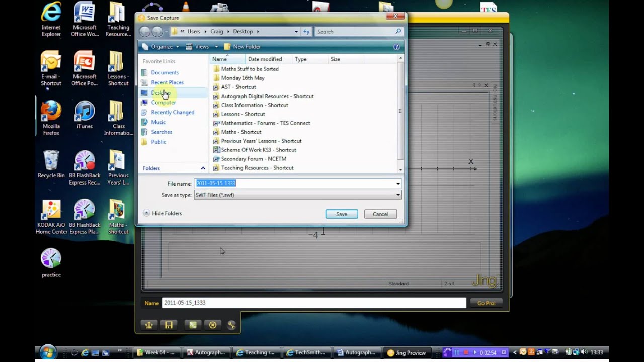644x362 pixels.
Task: Click the blue Help question mark icon
Action: pos(396,47)
